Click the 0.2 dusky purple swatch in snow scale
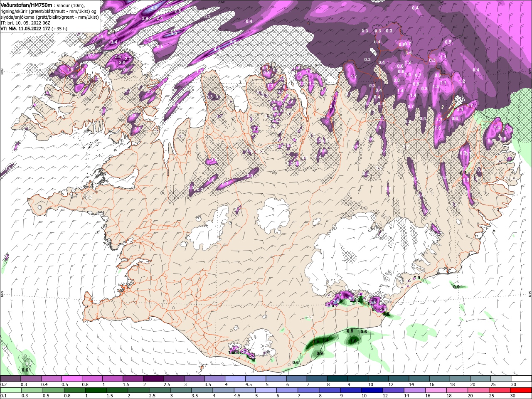 10,379
